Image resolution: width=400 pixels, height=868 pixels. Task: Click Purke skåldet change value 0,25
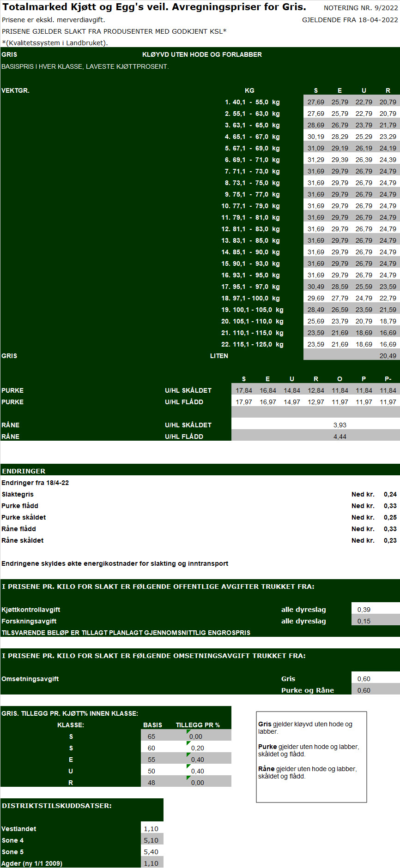click(390, 517)
